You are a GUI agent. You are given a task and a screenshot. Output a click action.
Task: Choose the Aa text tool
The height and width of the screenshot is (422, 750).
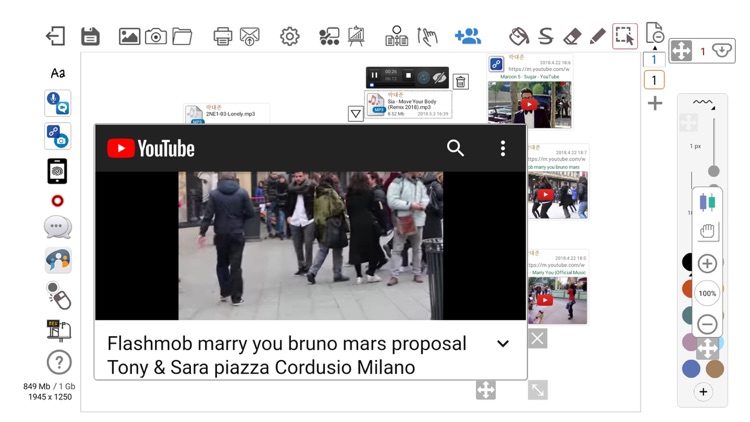click(x=58, y=73)
